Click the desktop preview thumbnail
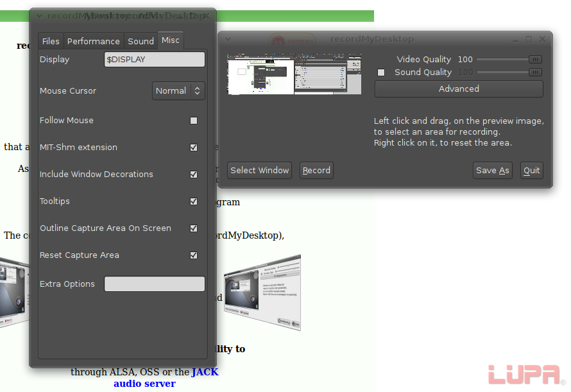Image resolution: width=571 pixels, height=392 pixels. click(294, 74)
